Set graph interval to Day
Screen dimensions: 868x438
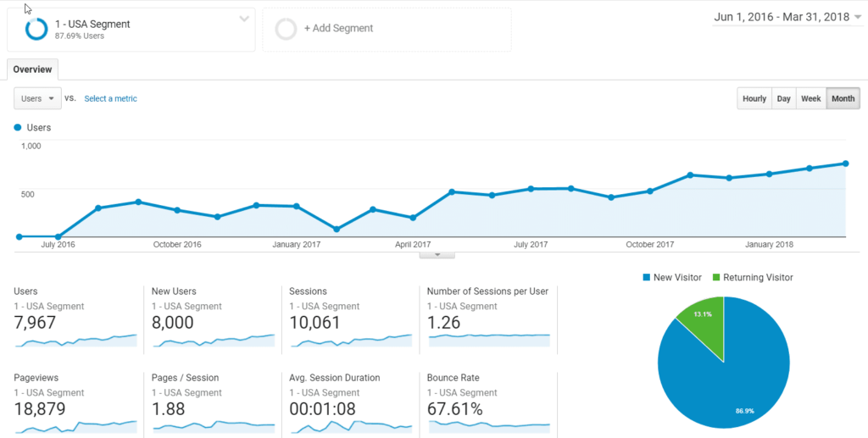tap(783, 98)
